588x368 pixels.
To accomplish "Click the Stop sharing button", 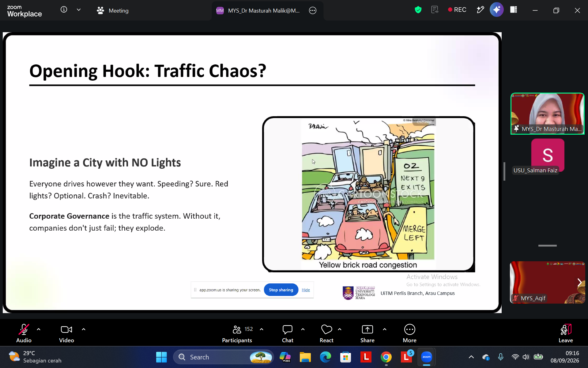I will [x=281, y=290].
